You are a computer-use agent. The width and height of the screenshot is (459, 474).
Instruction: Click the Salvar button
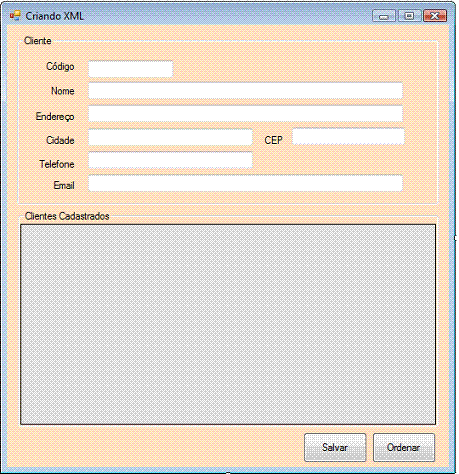click(335, 447)
